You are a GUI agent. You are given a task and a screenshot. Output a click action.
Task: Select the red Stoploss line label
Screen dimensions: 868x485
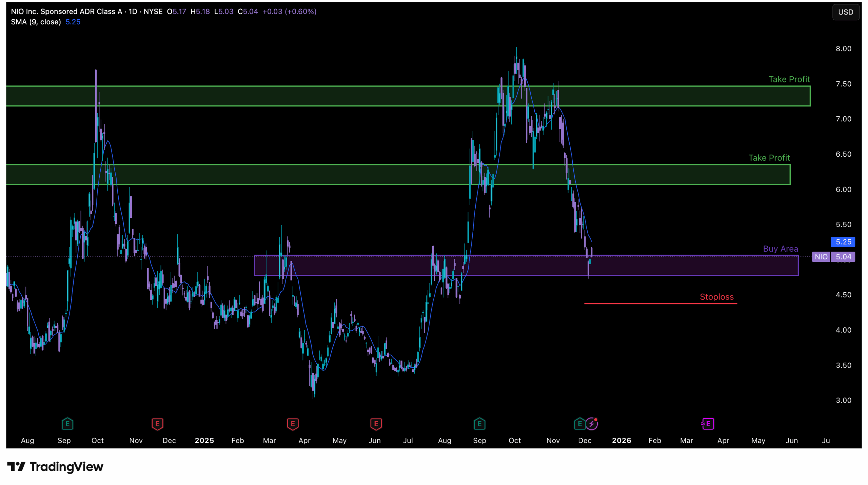click(717, 297)
